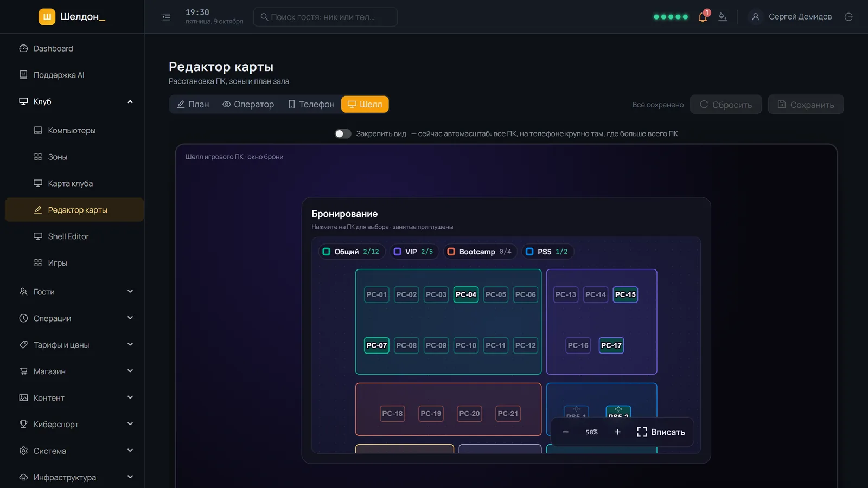The height and width of the screenshot is (488, 868).
Task: Click the Сбросить button
Action: (x=726, y=105)
